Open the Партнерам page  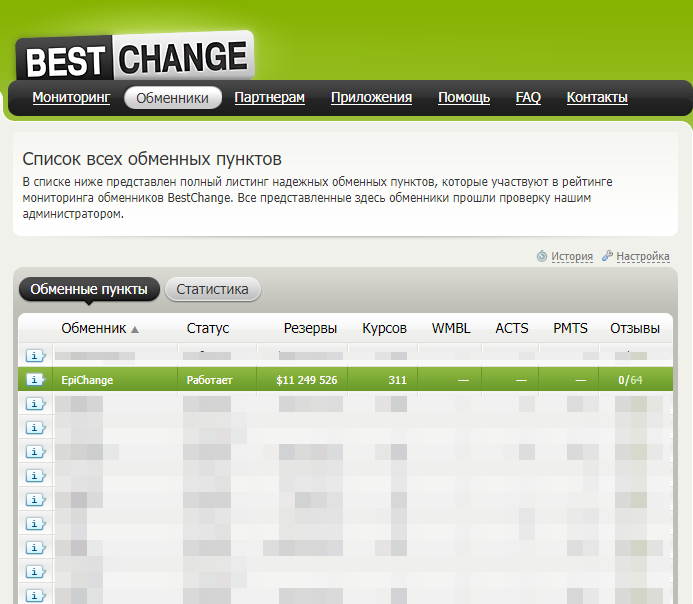tap(270, 97)
